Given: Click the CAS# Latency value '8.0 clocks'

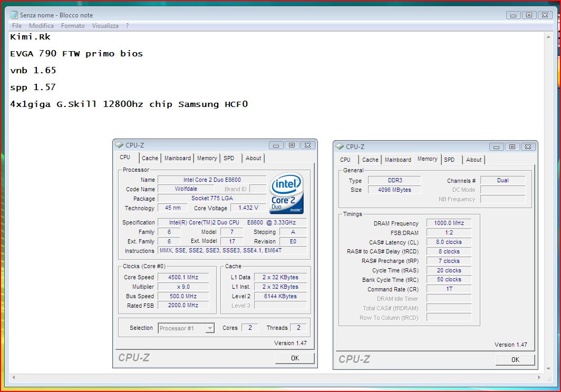Looking at the screenshot, I should point(449,242).
